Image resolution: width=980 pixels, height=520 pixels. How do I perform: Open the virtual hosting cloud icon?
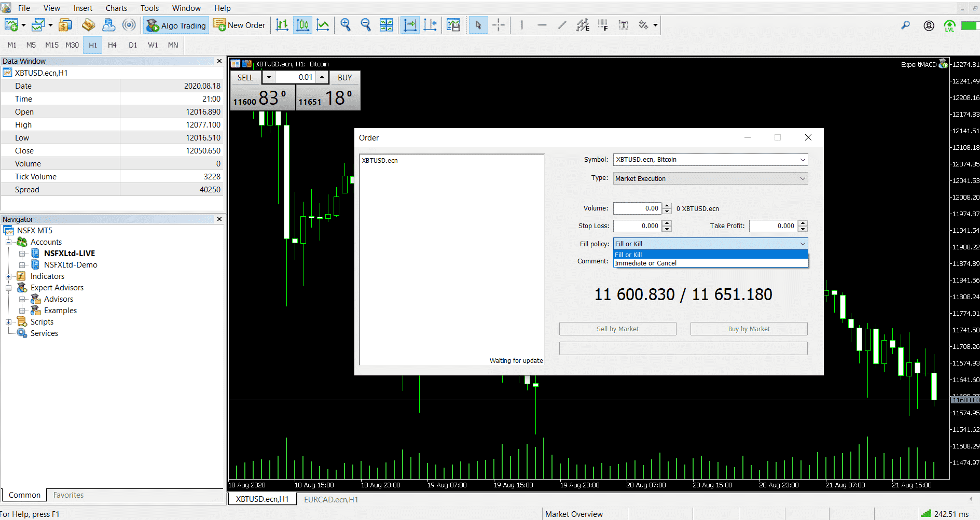coord(108,25)
